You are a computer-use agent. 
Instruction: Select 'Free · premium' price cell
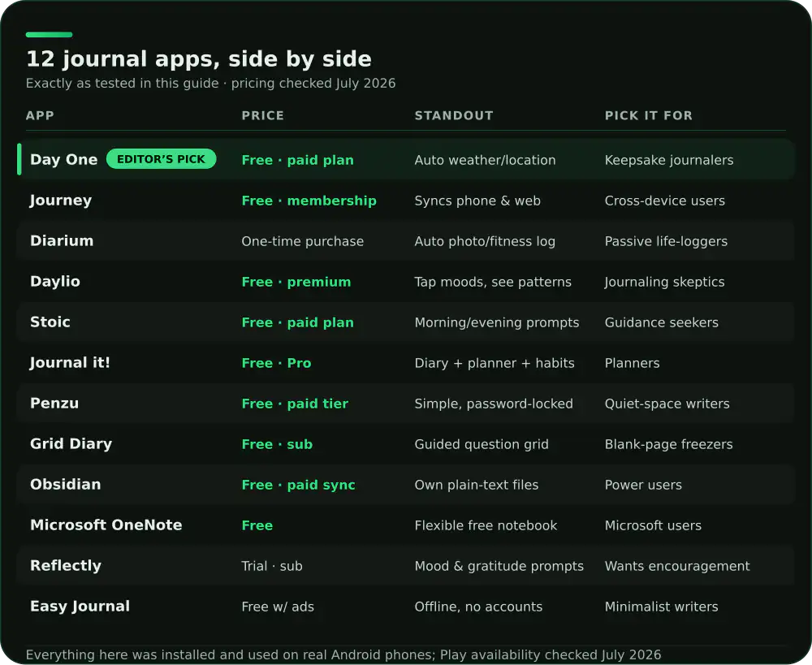tap(296, 282)
